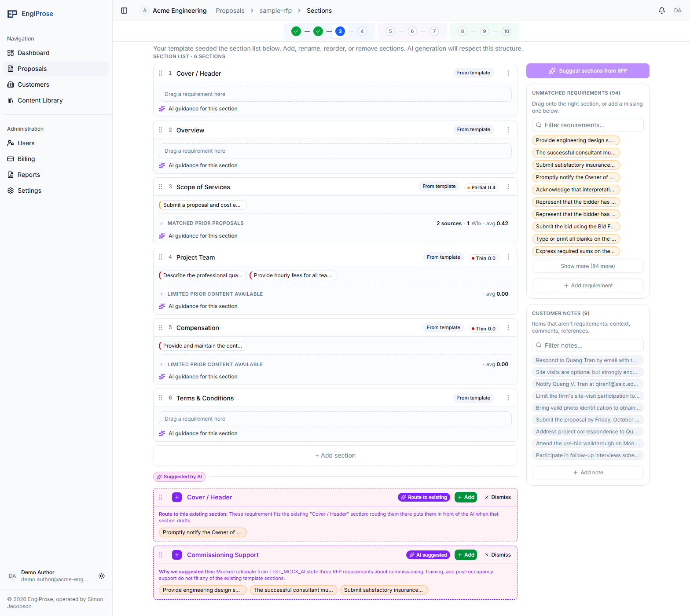
Task: Open Users administration page
Action: (56, 143)
